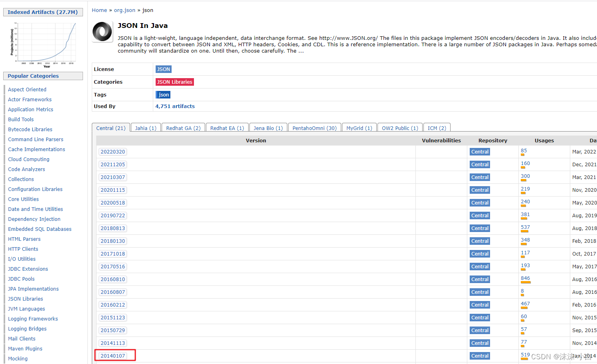Click usages count 846
The image size is (597, 364).
pos(526,278)
